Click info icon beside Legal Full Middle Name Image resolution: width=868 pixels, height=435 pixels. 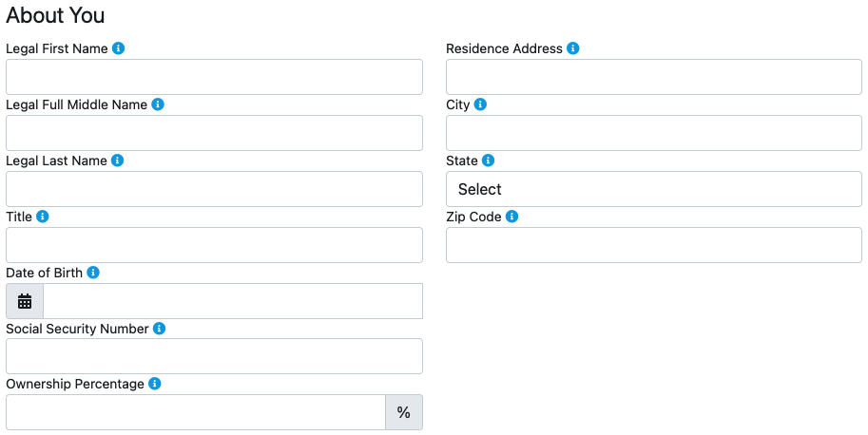pyautogui.click(x=158, y=104)
